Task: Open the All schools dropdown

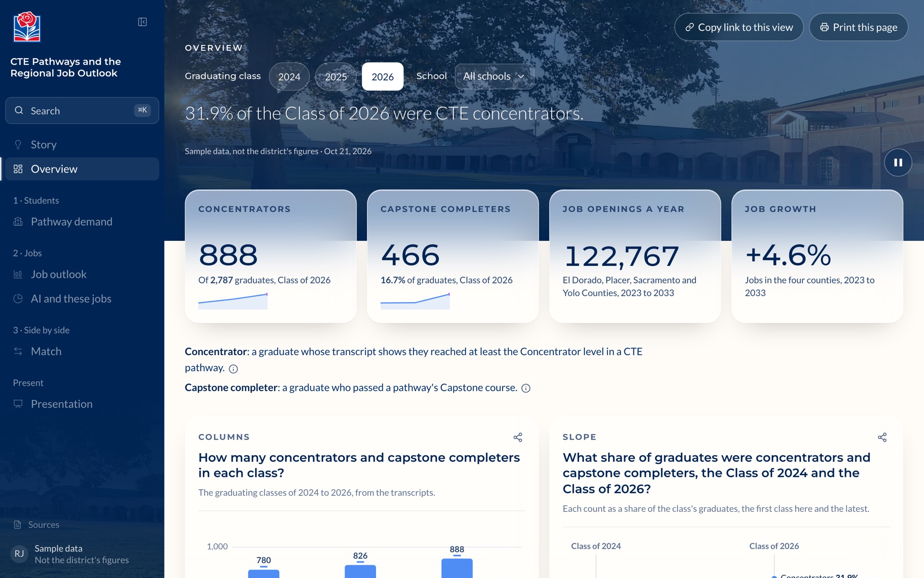Action: 494,76
